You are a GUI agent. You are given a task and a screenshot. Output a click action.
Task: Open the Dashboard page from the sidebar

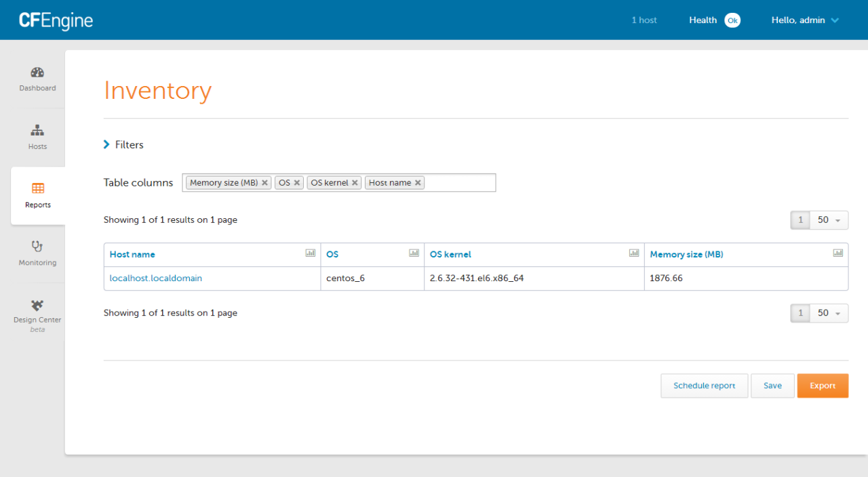[x=37, y=78]
